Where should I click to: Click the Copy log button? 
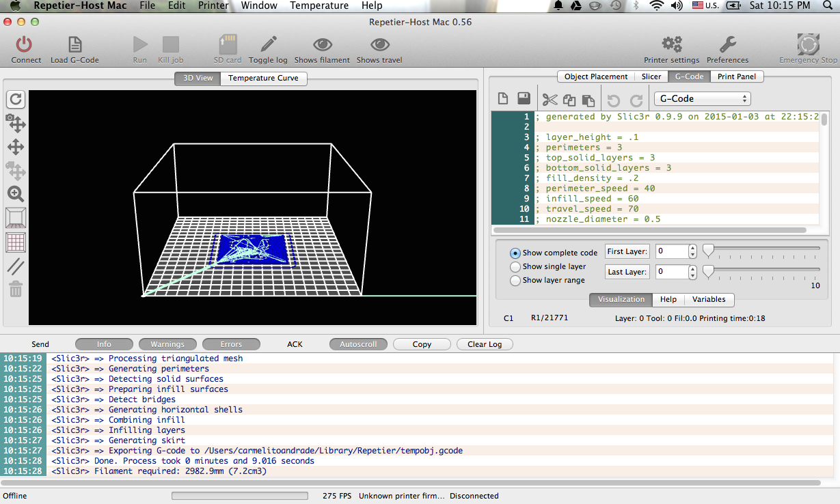422,344
